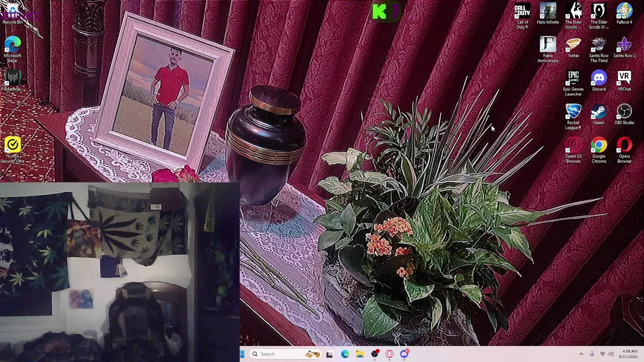
Task: Launch OBS Studio from the desktop shortcut
Action: [x=624, y=115]
